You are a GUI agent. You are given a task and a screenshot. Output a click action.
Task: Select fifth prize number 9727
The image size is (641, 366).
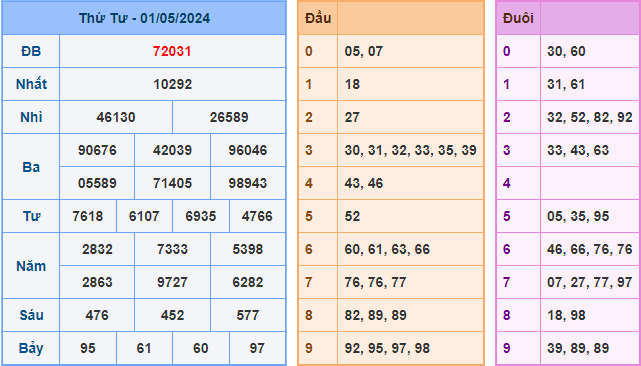point(173,282)
